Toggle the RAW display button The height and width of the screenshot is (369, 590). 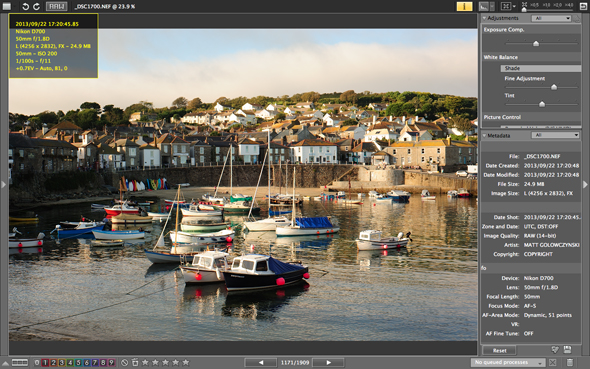(56, 6)
